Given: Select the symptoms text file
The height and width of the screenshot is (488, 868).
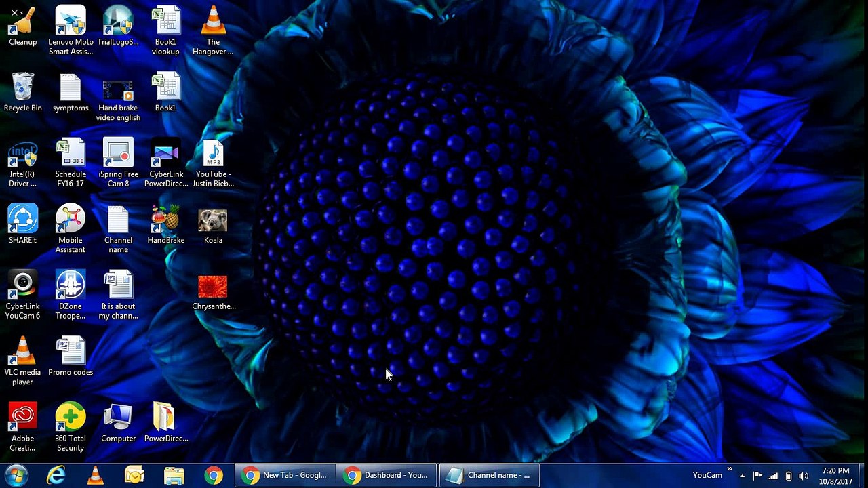Looking at the screenshot, I should pos(71,93).
